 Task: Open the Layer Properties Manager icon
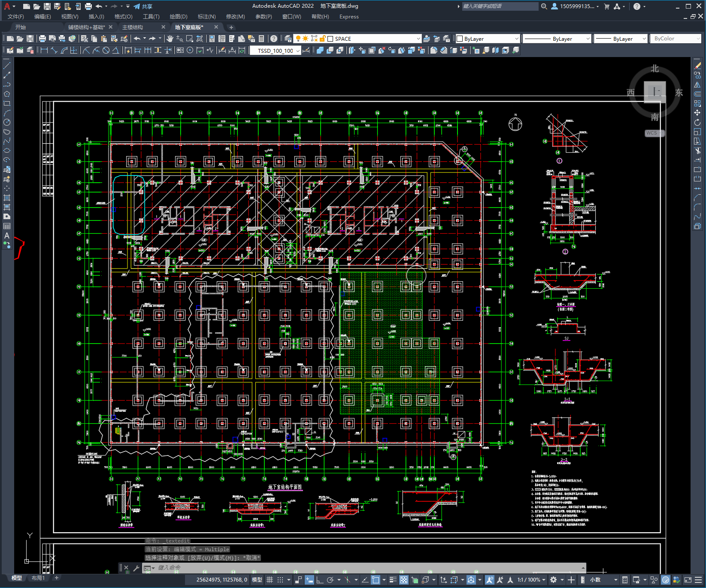(x=288, y=39)
